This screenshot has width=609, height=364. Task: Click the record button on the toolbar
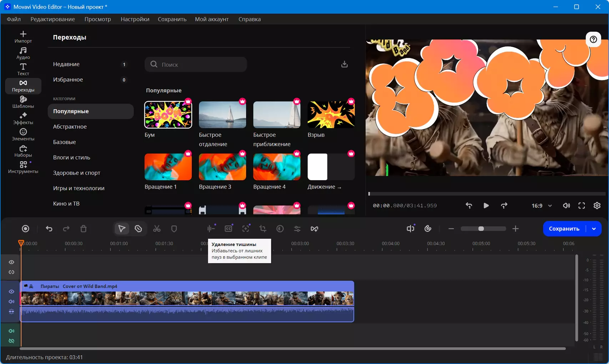(25, 229)
